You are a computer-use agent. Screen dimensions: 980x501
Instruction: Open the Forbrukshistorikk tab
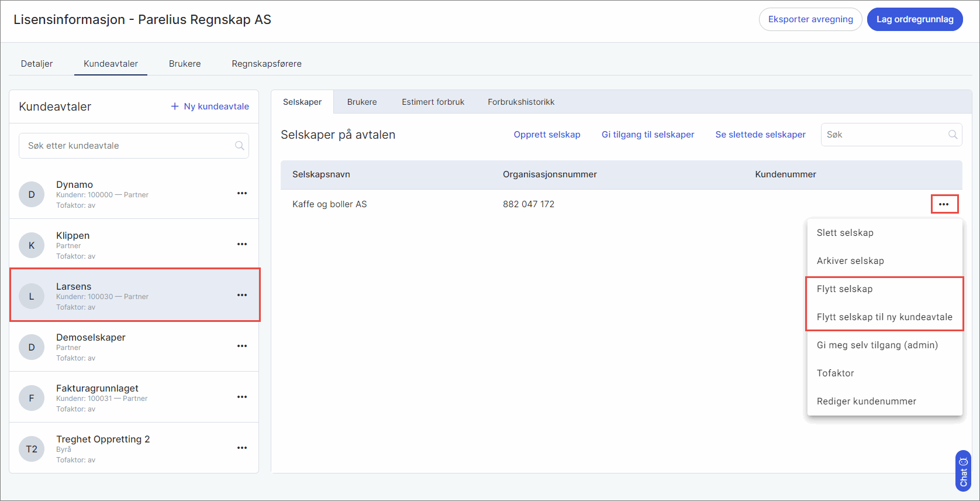[521, 102]
